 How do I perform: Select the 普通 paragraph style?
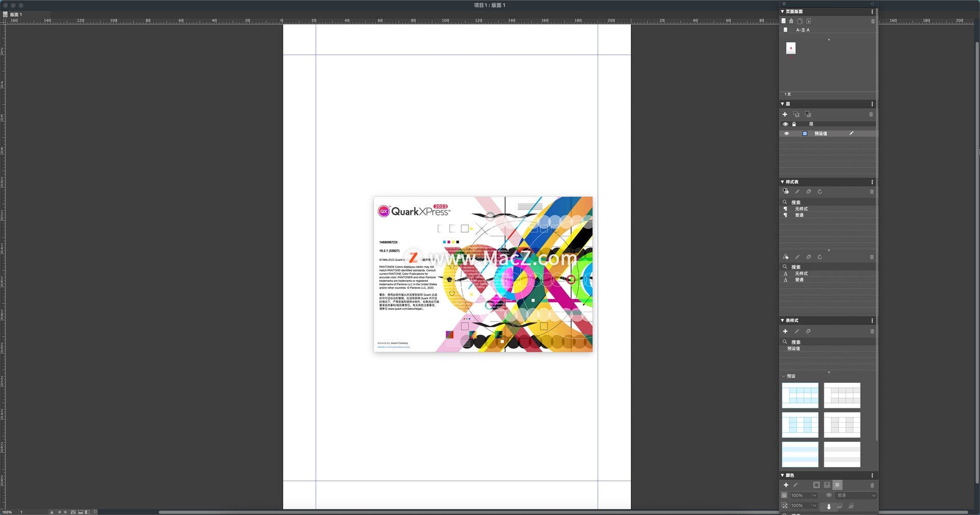[799, 215]
